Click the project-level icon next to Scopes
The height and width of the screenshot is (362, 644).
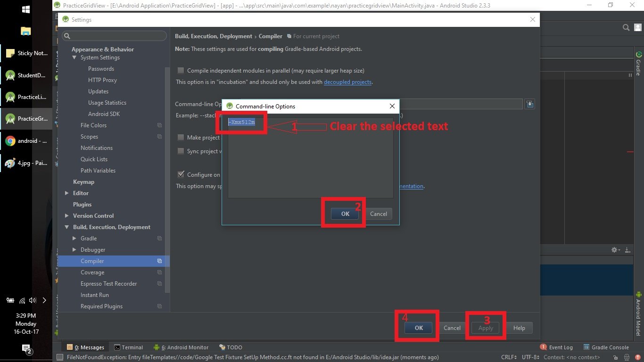pyautogui.click(x=159, y=137)
